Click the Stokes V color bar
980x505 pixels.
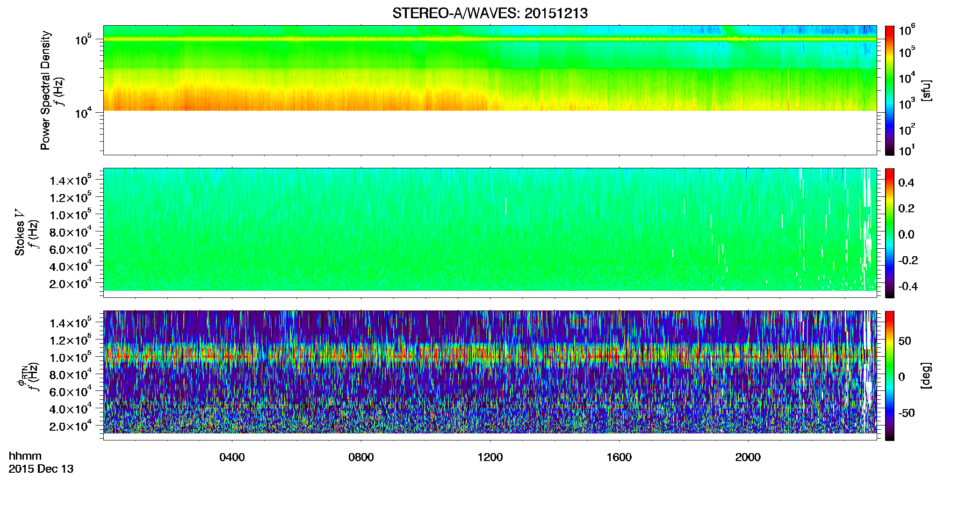890,233
